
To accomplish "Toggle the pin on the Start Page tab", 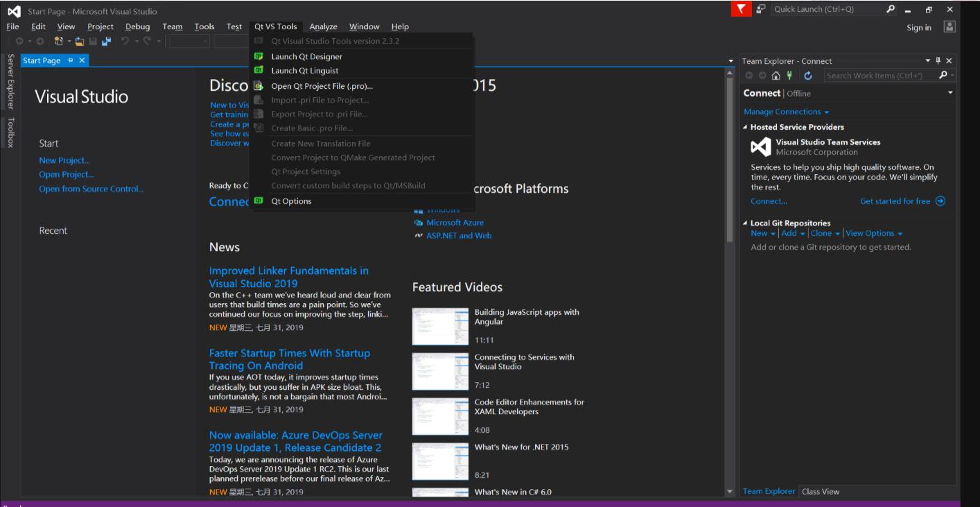I will pyautogui.click(x=71, y=60).
